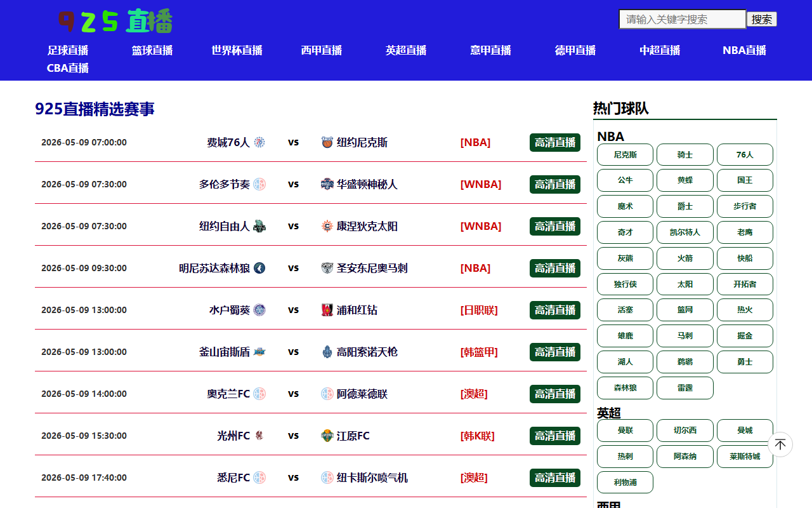Select the 利物浦 team button
Viewport: 812px width, 508px height.
point(625,483)
